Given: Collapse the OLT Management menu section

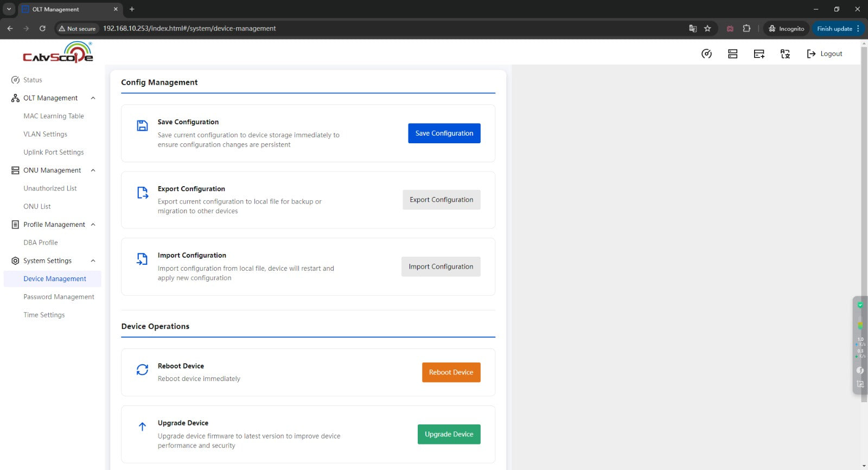Looking at the screenshot, I should pos(93,98).
